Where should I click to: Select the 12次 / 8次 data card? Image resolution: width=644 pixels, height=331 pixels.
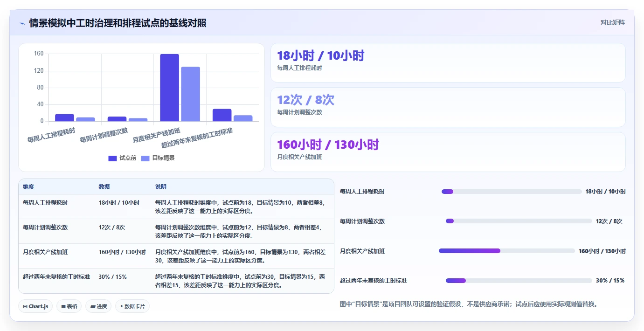coord(448,107)
